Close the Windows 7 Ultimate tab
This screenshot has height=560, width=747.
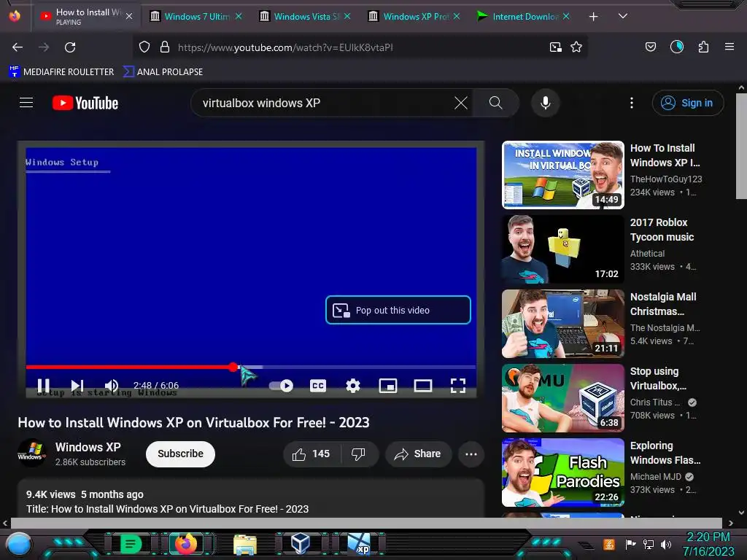tap(239, 16)
